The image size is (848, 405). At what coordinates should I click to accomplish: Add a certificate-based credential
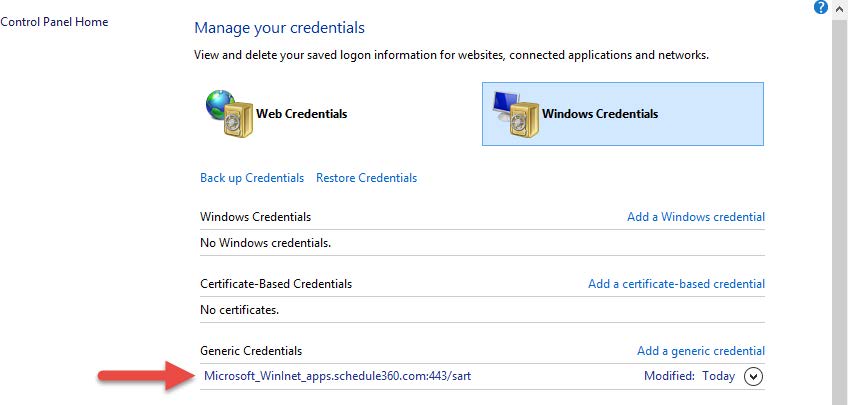point(676,284)
